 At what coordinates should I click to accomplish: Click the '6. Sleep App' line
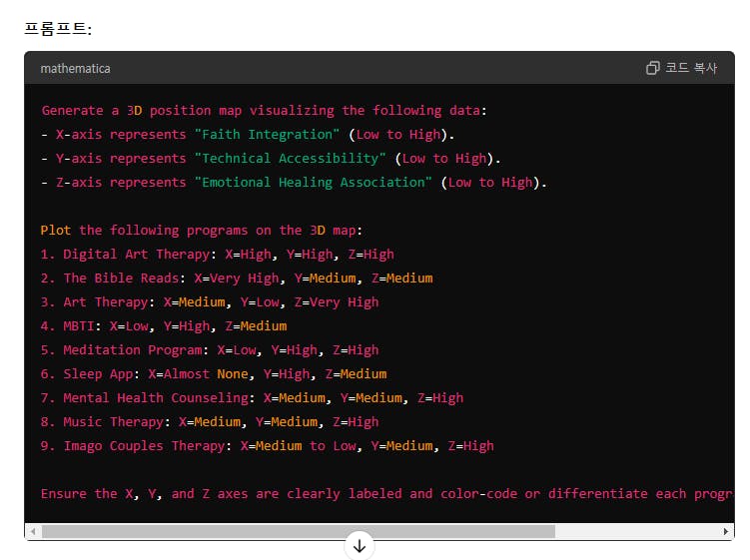pos(214,373)
